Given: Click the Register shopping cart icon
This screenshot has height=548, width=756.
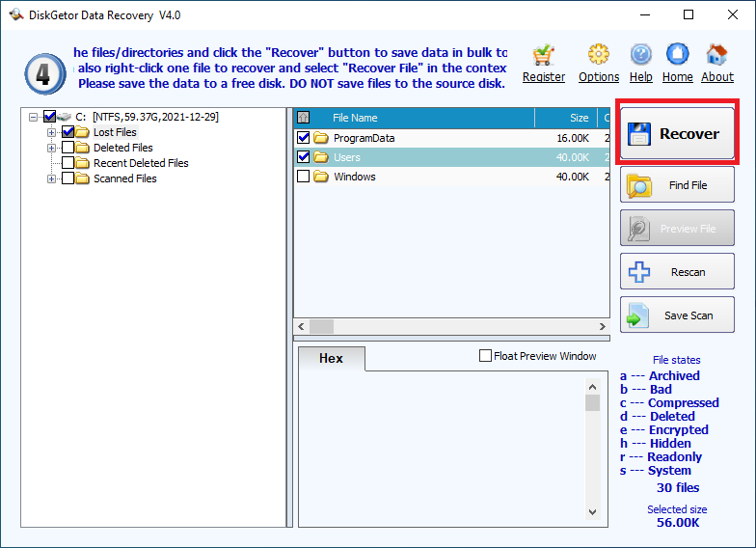Looking at the screenshot, I should coord(543,56).
